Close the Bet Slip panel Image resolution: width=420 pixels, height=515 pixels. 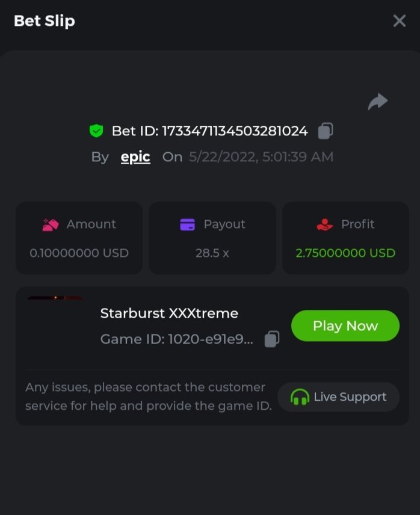399,21
